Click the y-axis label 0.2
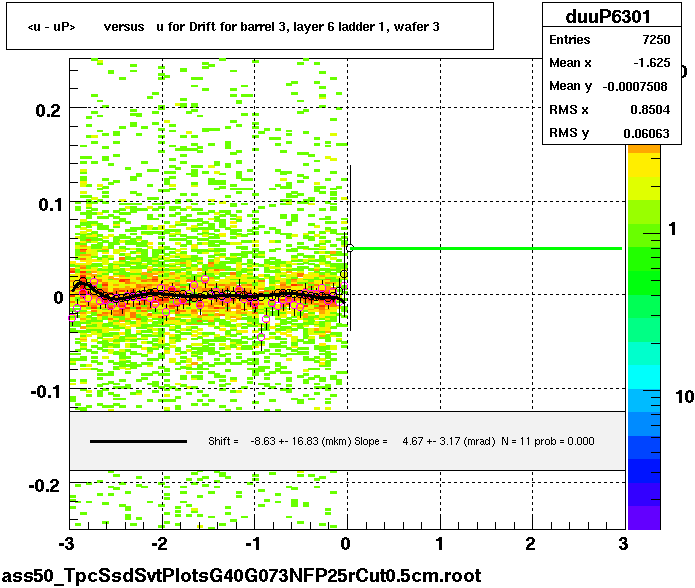This screenshot has height=588, width=695. (48, 110)
